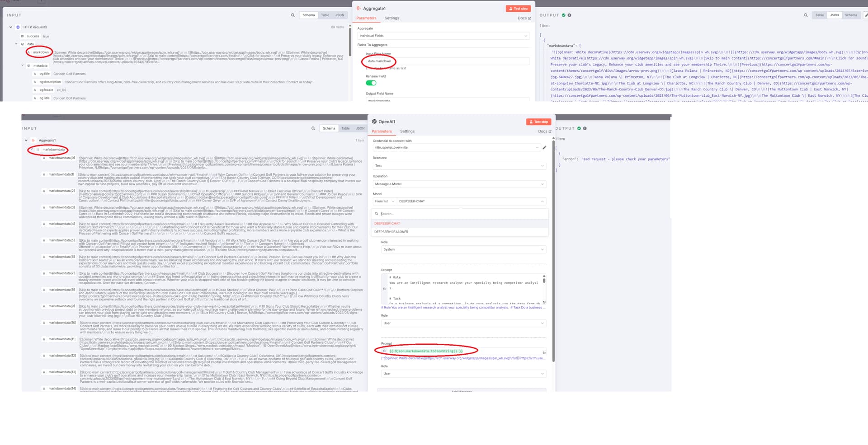Switch Aggregate1 input view to JSON

[x=340, y=15]
